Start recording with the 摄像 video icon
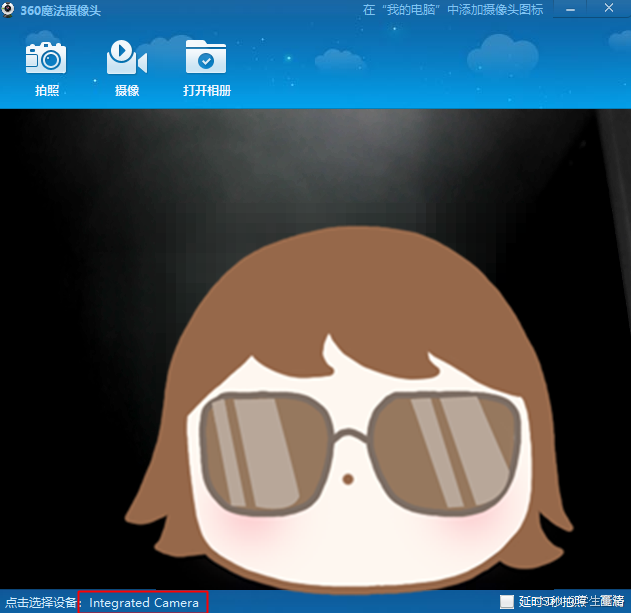This screenshot has width=631, height=613. click(x=127, y=58)
